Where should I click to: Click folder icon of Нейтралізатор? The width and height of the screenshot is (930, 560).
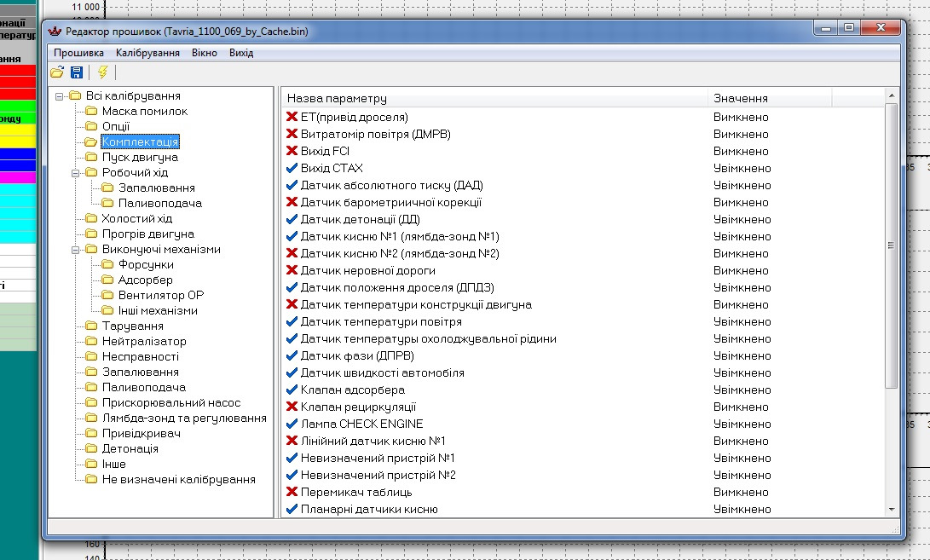coord(90,341)
